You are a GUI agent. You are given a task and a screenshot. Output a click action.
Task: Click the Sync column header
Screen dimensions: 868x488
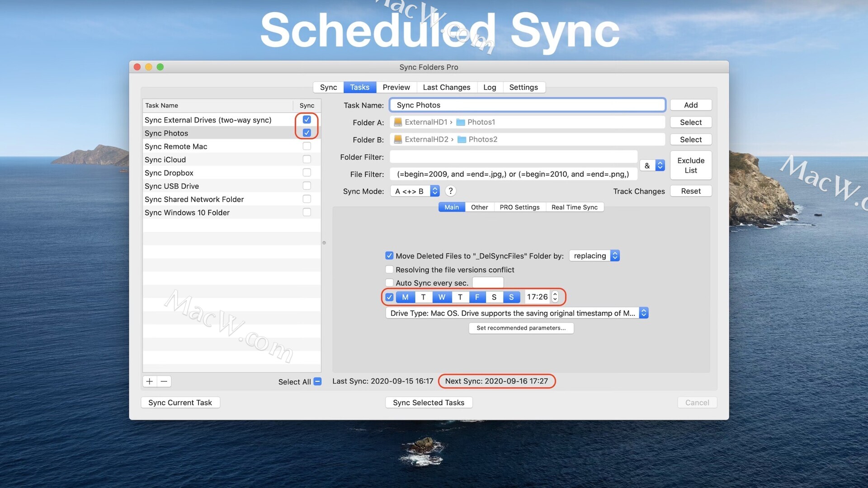point(307,105)
